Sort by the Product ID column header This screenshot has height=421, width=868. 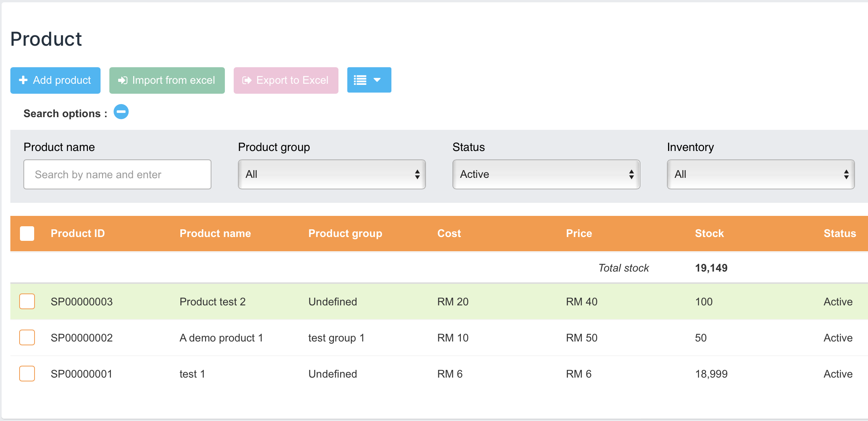[78, 233]
